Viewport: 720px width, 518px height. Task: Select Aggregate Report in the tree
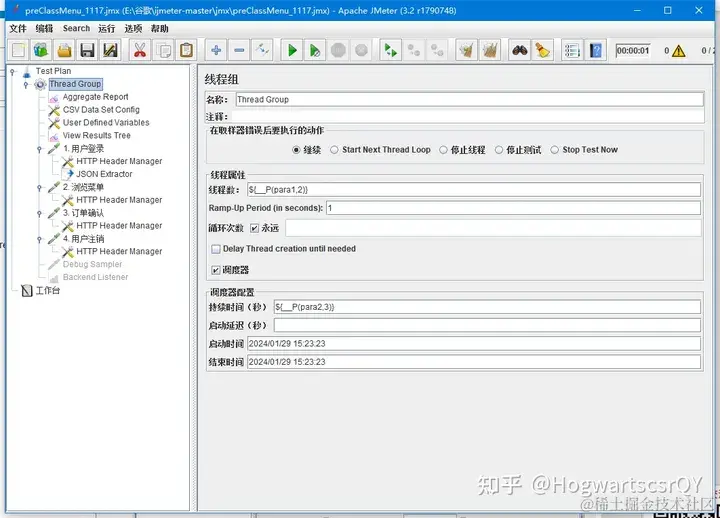[96, 97]
